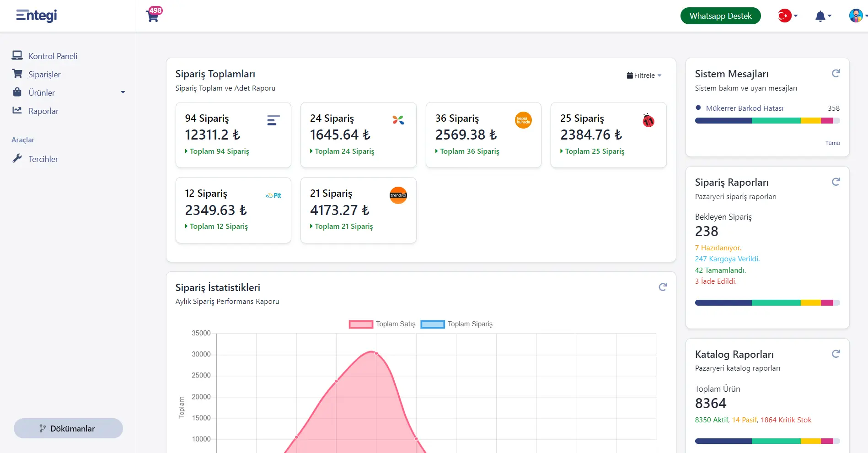Open the shopping cart with 498 badge
This screenshot has height=453, width=868.
click(154, 15)
